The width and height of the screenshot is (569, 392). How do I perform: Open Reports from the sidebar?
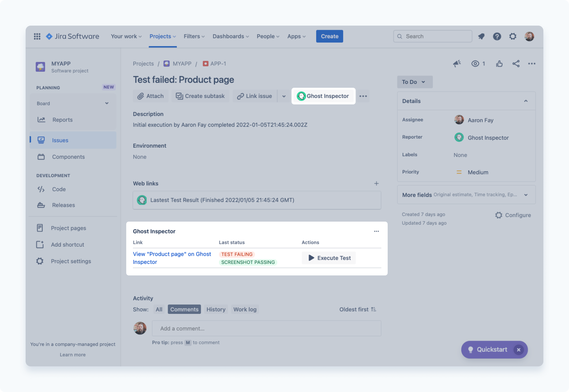click(62, 119)
